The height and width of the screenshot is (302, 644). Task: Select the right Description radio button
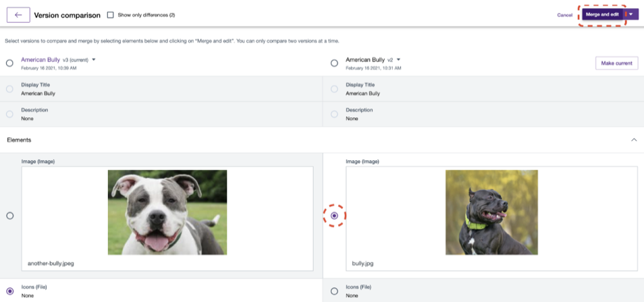pos(334,114)
